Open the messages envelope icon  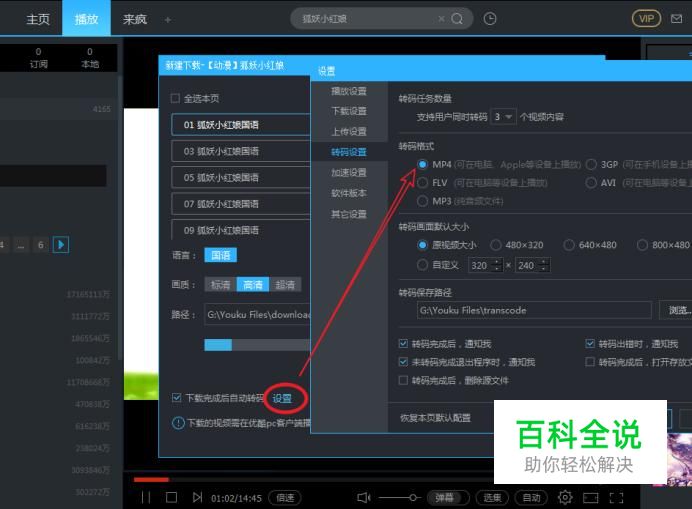coord(676,19)
